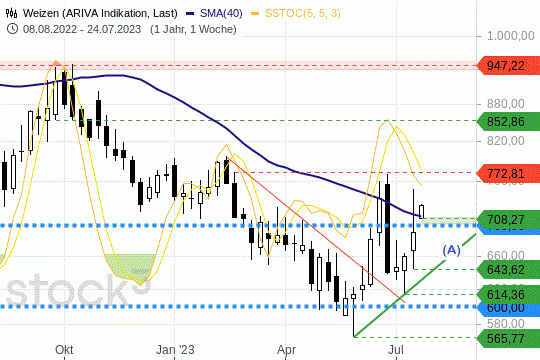Image resolution: width=540 pixels, height=360 pixels.
Task: Click the 660,00 axis value
Action: click(x=506, y=255)
